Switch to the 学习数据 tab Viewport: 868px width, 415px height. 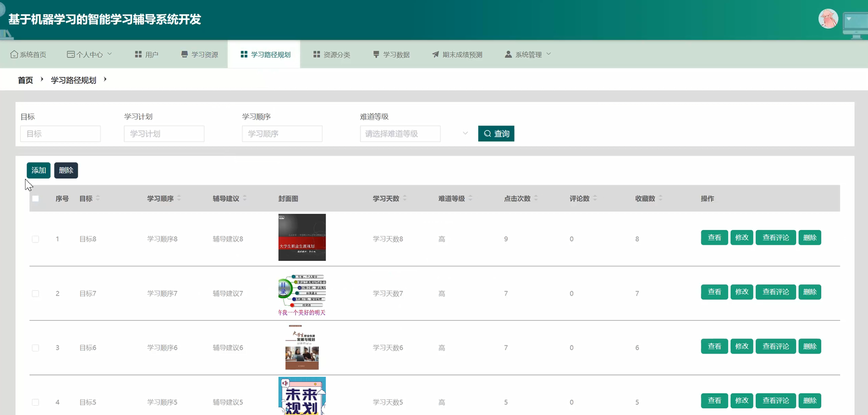pyautogui.click(x=391, y=54)
